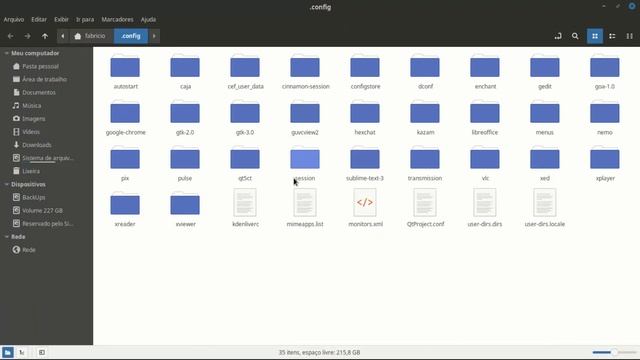Select the transmission folder
Viewport: 640px width, 360px height.
pos(425,164)
